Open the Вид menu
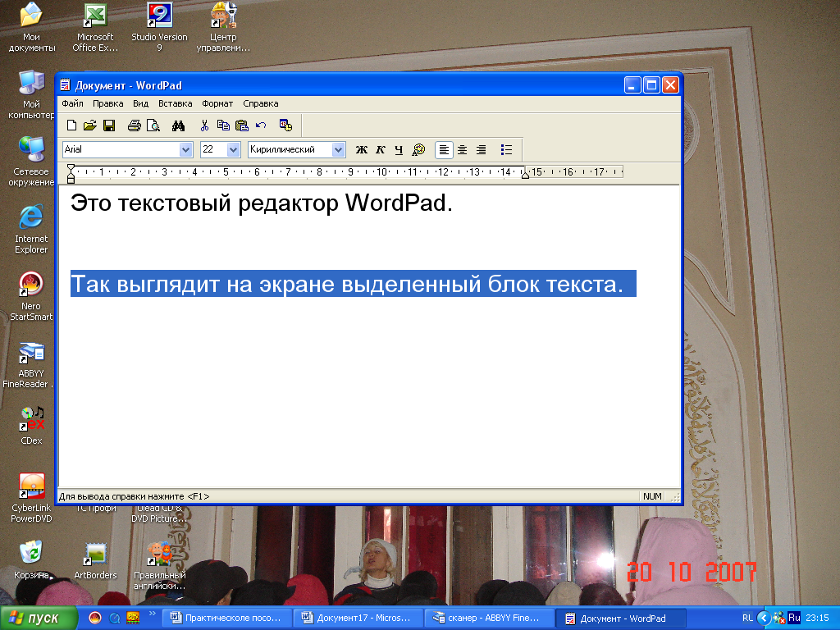The image size is (840, 630). 140,104
